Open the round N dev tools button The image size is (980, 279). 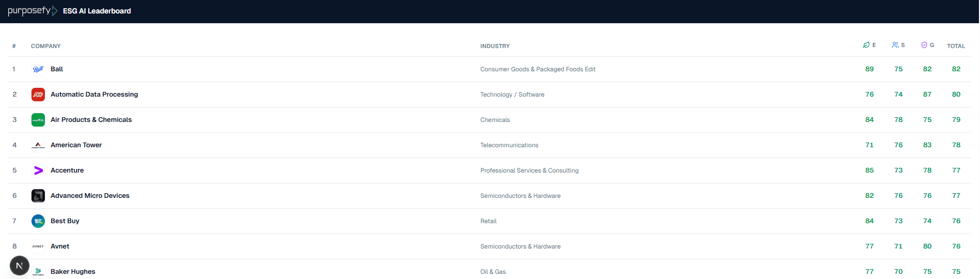click(x=20, y=266)
